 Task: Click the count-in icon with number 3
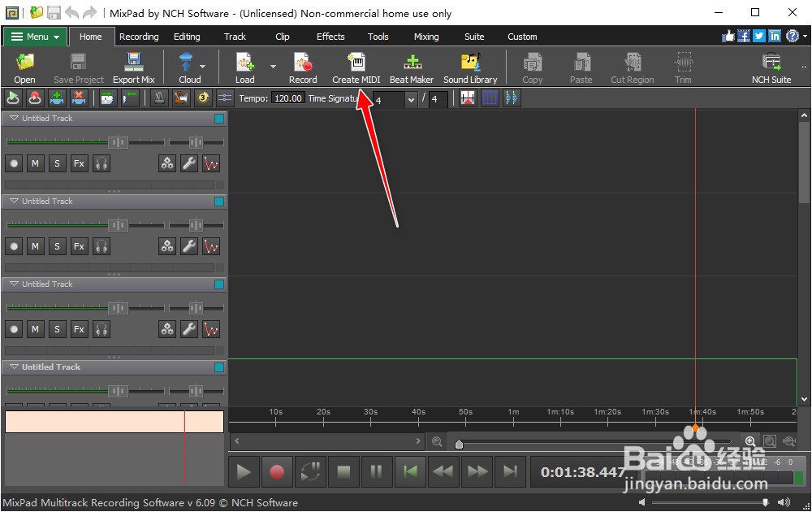click(203, 98)
